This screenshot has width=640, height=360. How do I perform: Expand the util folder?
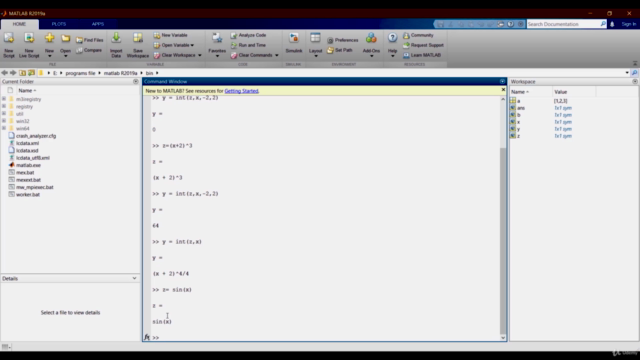pos(4,113)
